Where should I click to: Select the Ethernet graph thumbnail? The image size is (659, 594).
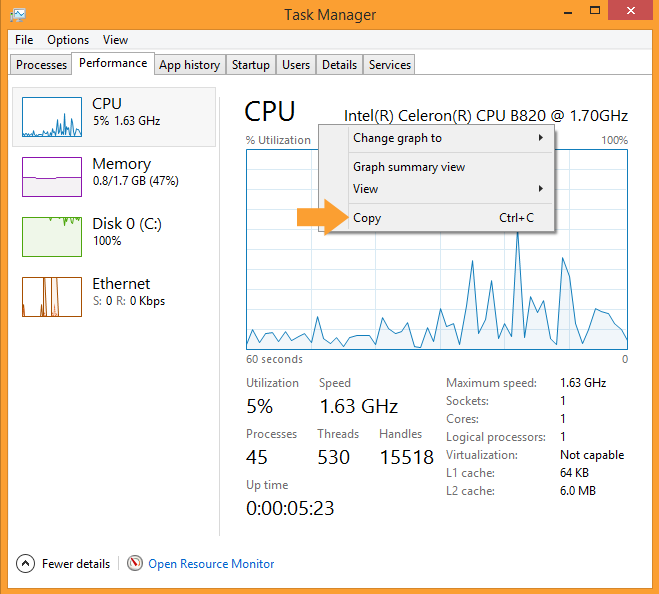[x=52, y=297]
